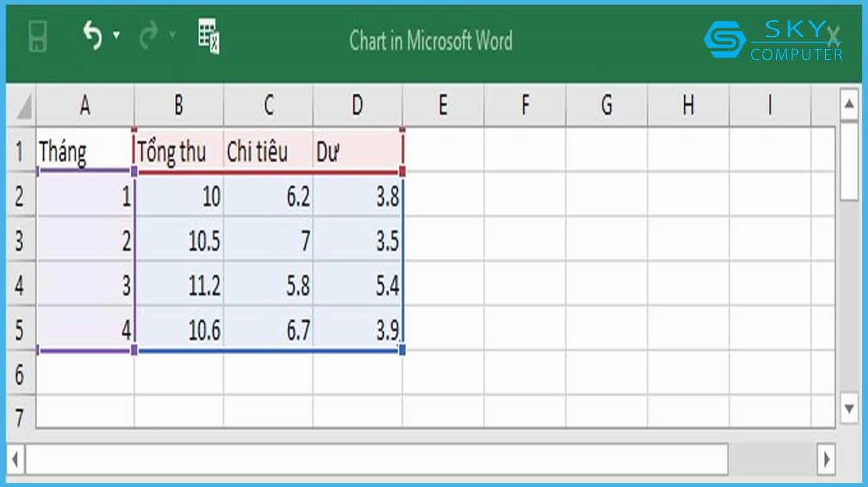Click the vertical scrollbar up arrow
The image size is (868, 487).
(849, 104)
